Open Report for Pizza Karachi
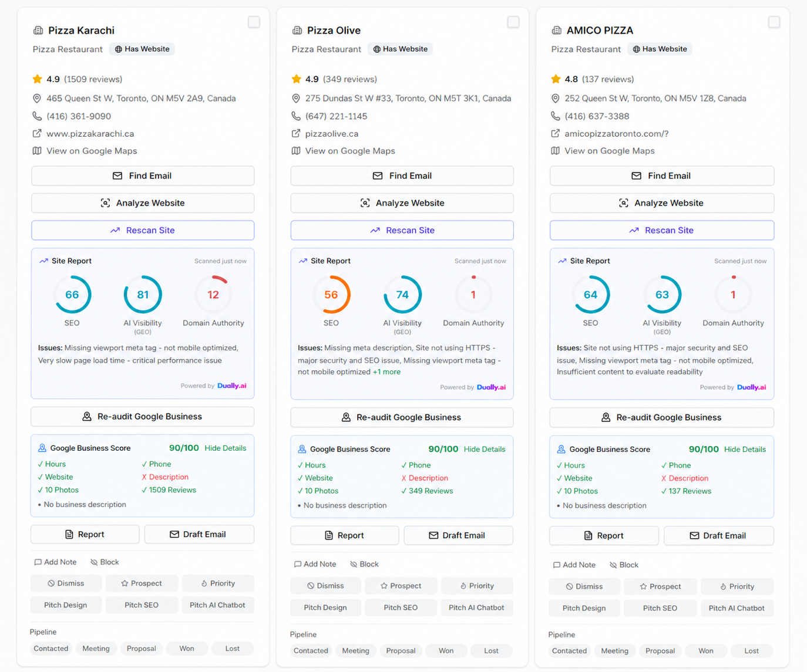 pos(85,534)
